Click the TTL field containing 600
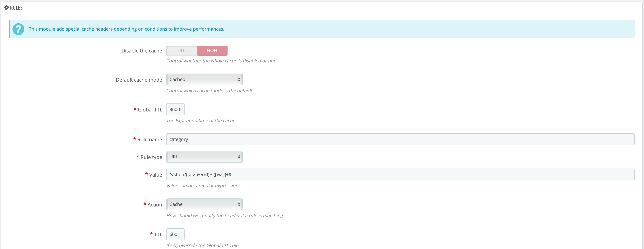Viewport: 644px width, 249px height. 175,234
